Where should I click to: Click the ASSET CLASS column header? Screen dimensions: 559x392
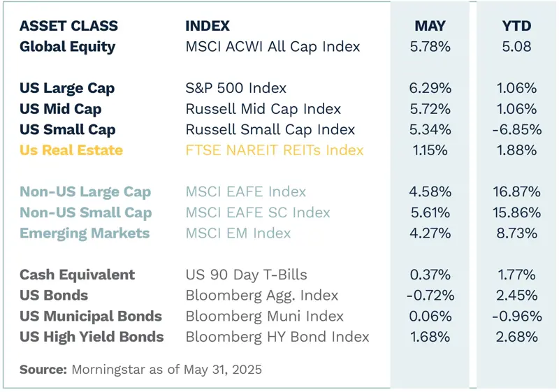click(x=68, y=27)
